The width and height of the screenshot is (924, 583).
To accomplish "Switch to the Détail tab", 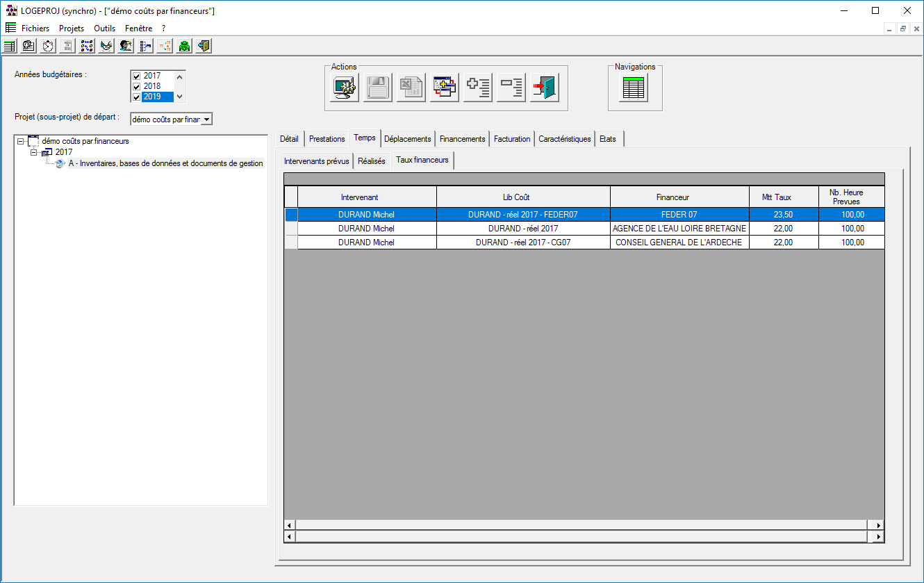I will [290, 139].
